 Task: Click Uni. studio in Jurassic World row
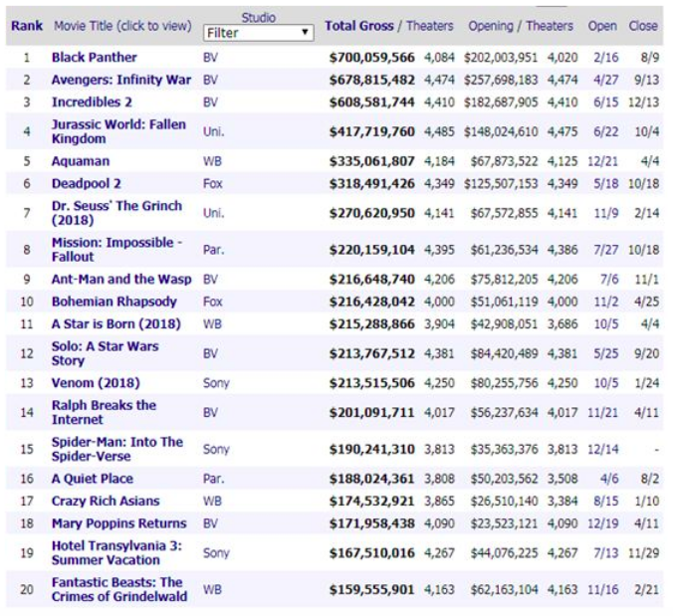click(213, 131)
